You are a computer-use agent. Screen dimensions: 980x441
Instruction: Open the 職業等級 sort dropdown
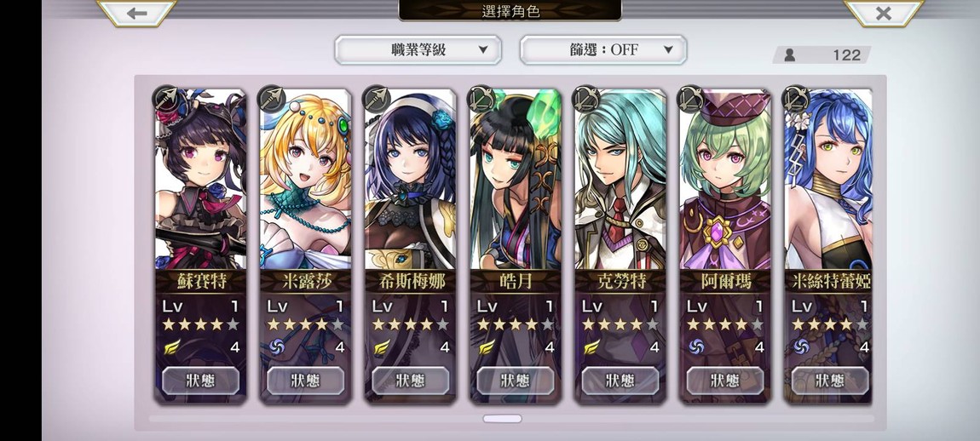pos(418,50)
